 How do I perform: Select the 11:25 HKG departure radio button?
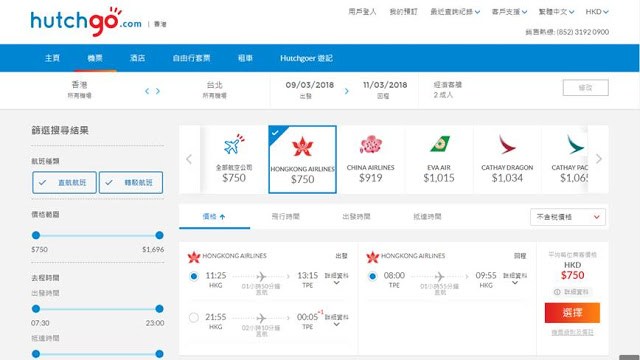click(194, 276)
